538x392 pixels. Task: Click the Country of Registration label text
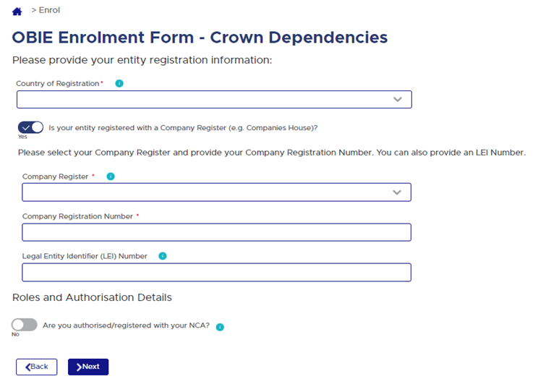point(58,84)
